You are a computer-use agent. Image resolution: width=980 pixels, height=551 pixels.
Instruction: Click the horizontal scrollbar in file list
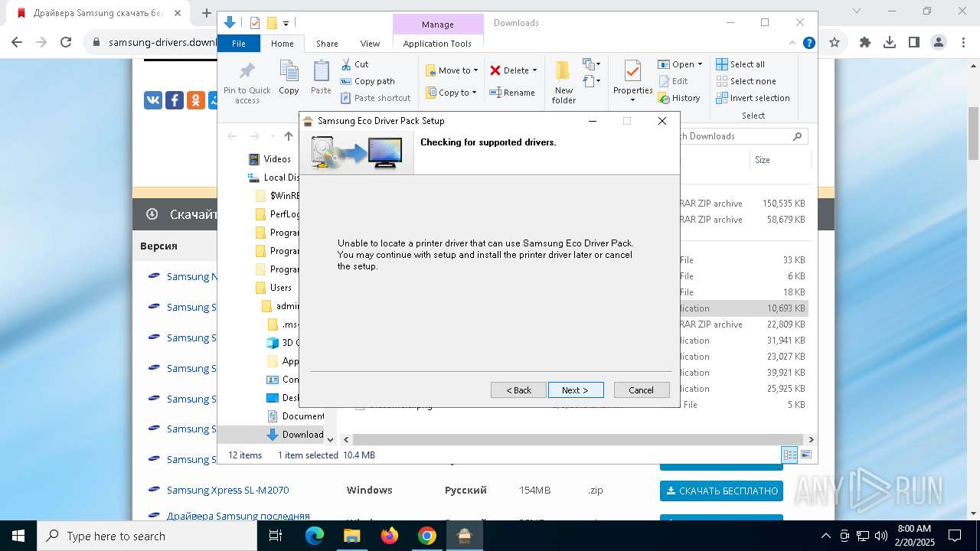point(578,439)
